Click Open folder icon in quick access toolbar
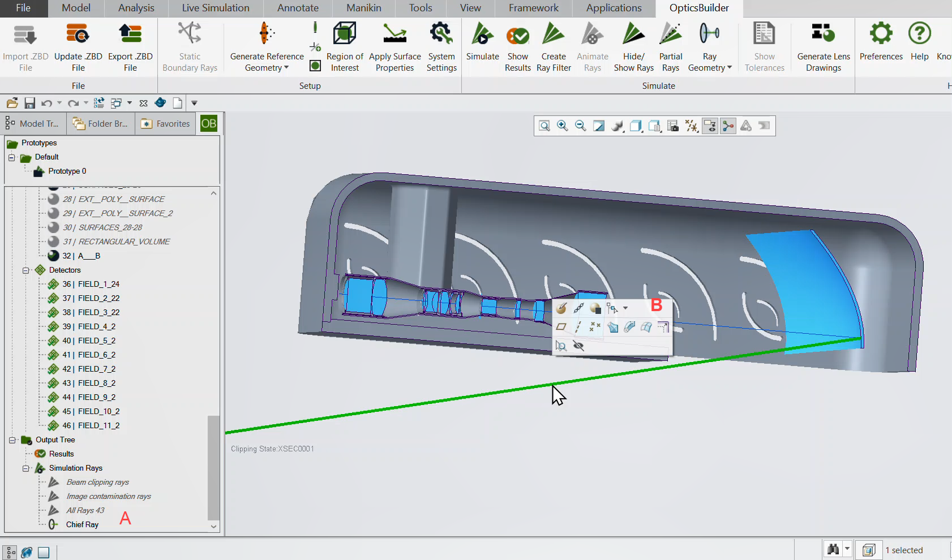952x560 pixels. pyautogui.click(x=12, y=103)
